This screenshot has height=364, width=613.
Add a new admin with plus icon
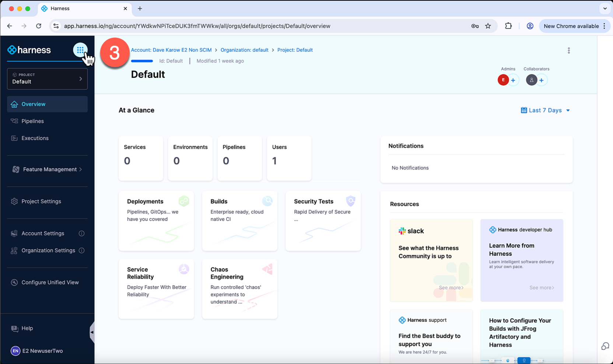tap(513, 80)
